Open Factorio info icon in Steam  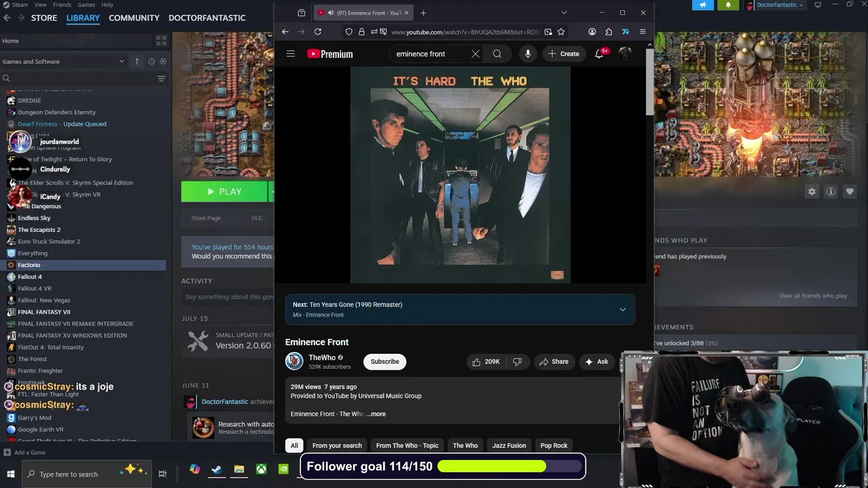831,192
